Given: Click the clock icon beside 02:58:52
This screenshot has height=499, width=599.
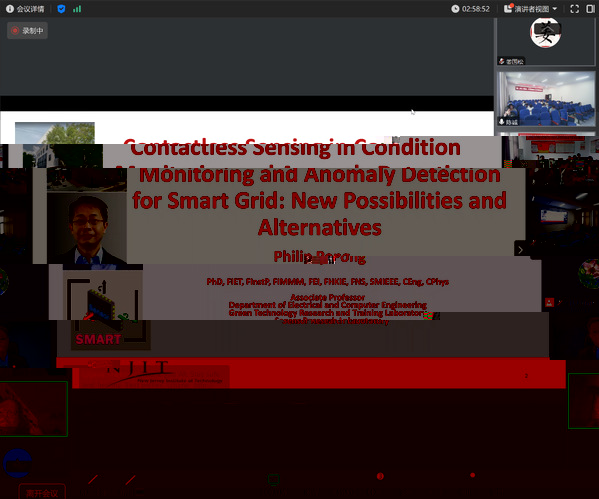Looking at the screenshot, I should click(455, 9).
